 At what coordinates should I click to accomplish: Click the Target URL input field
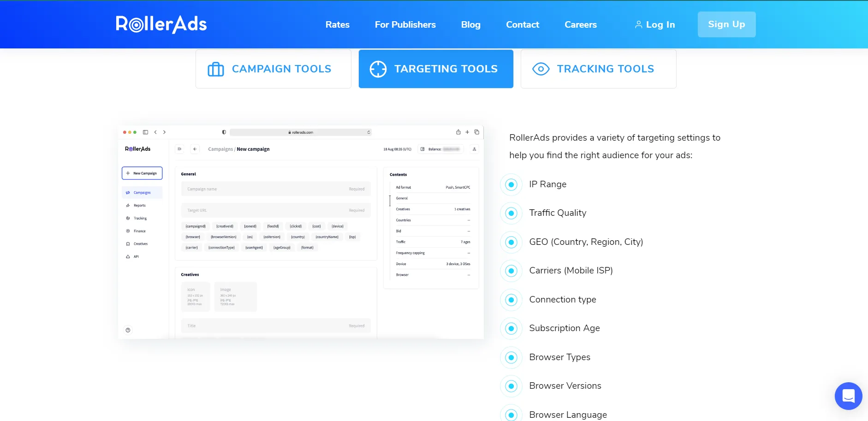pyautogui.click(x=276, y=210)
